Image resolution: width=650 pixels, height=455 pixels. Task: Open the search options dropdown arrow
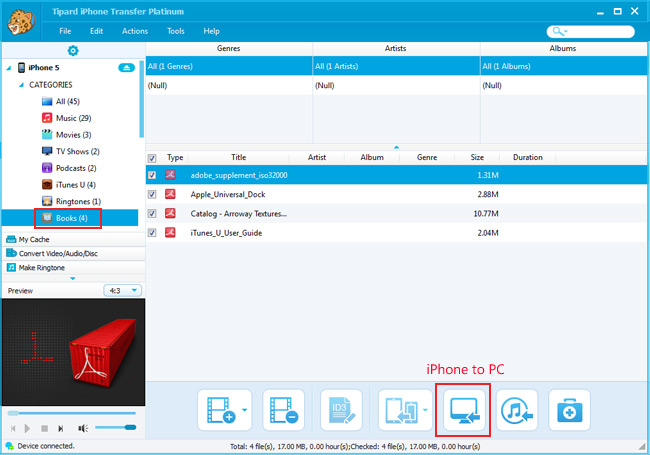point(566,31)
